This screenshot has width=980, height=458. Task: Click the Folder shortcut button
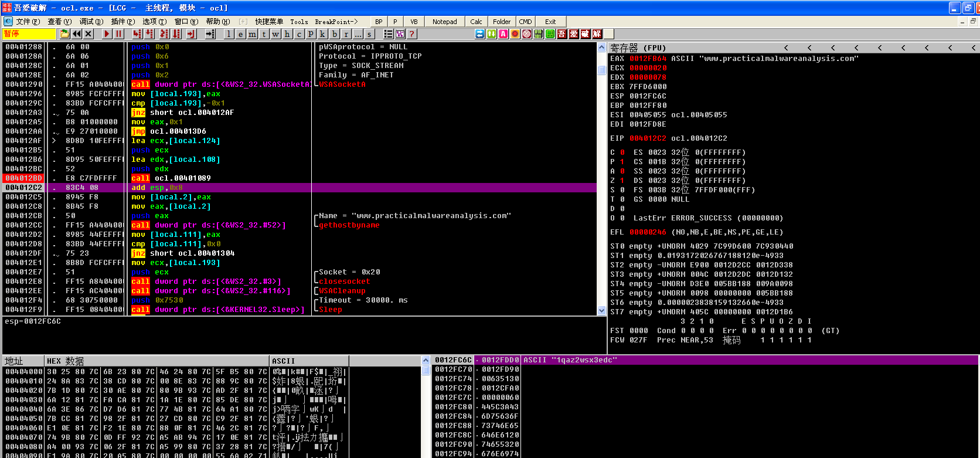click(x=502, y=22)
